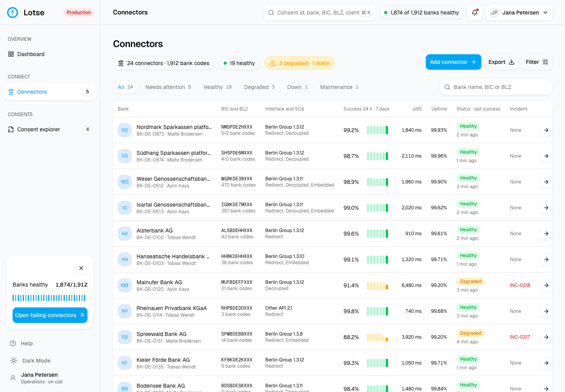The width and height of the screenshot is (565, 392).
Task: Close the Banks healthy card
Action: (x=81, y=268)
